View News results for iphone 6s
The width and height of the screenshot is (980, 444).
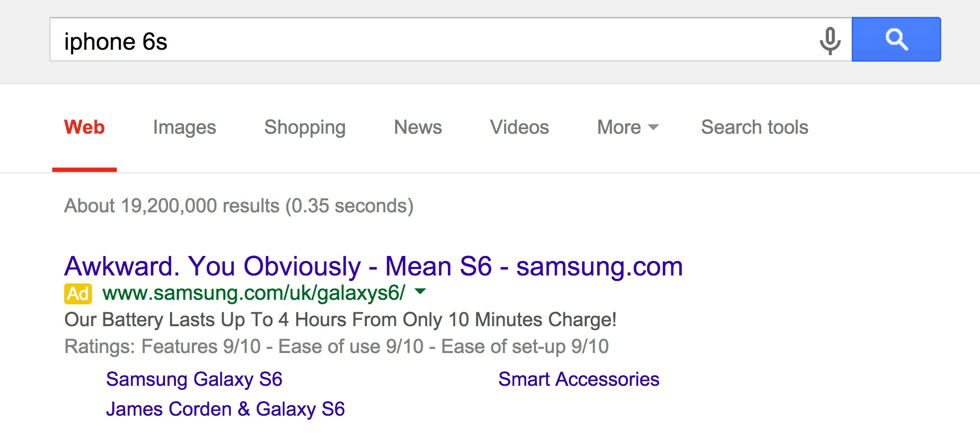pos(417,127)
